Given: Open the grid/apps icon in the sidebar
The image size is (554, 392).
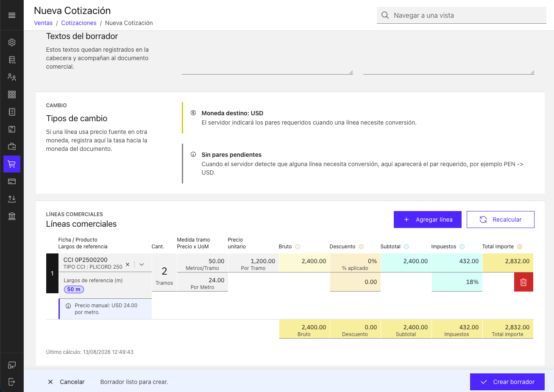Looking at the screenshot, I should [12, 95].
